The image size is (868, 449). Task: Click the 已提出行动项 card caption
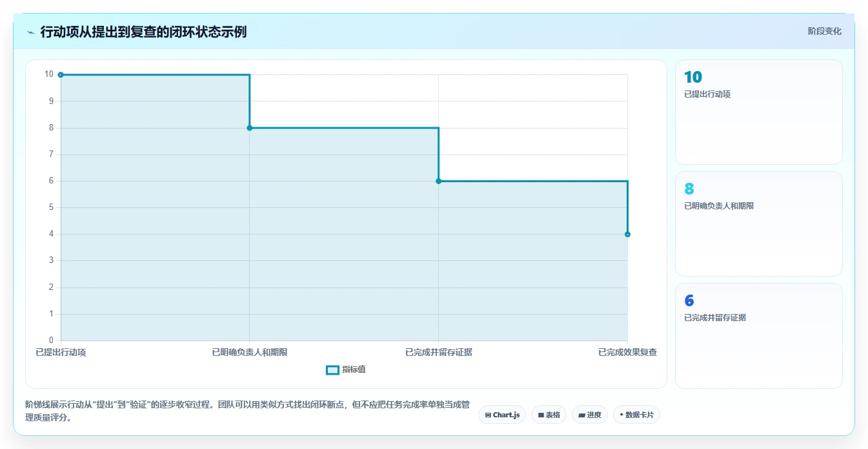(707, 94)
